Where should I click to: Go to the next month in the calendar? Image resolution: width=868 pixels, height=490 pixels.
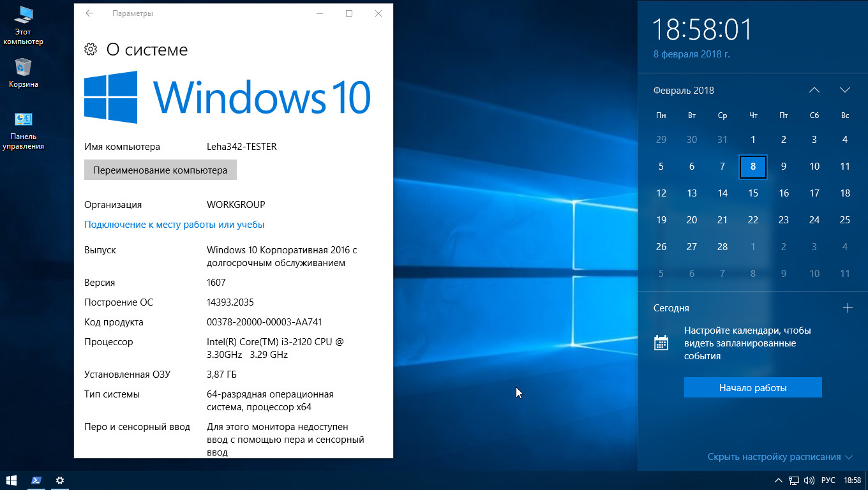845,91
